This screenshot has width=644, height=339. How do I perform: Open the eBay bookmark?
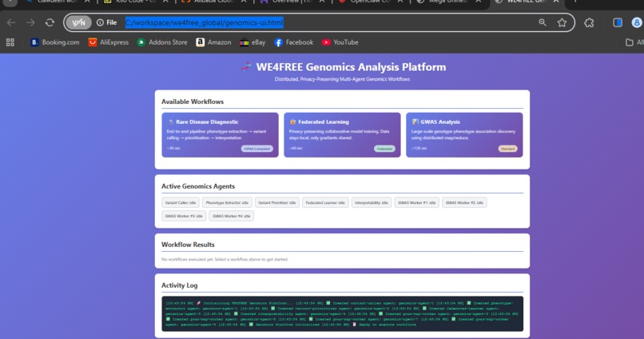[x=252, y=42]
